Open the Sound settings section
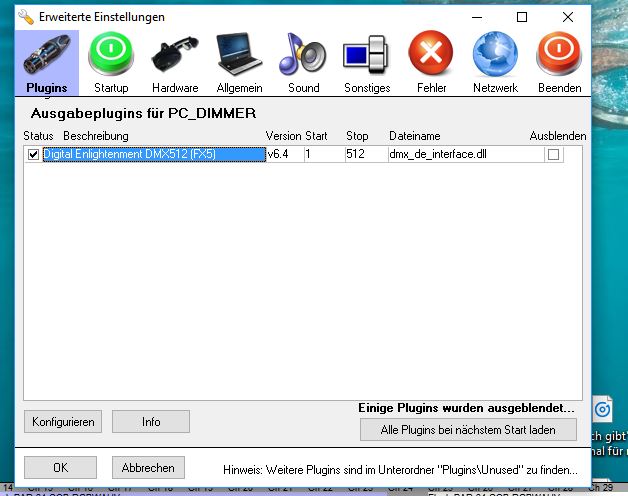The width and height of the screenshot is (628, 496). coord(303,63)
